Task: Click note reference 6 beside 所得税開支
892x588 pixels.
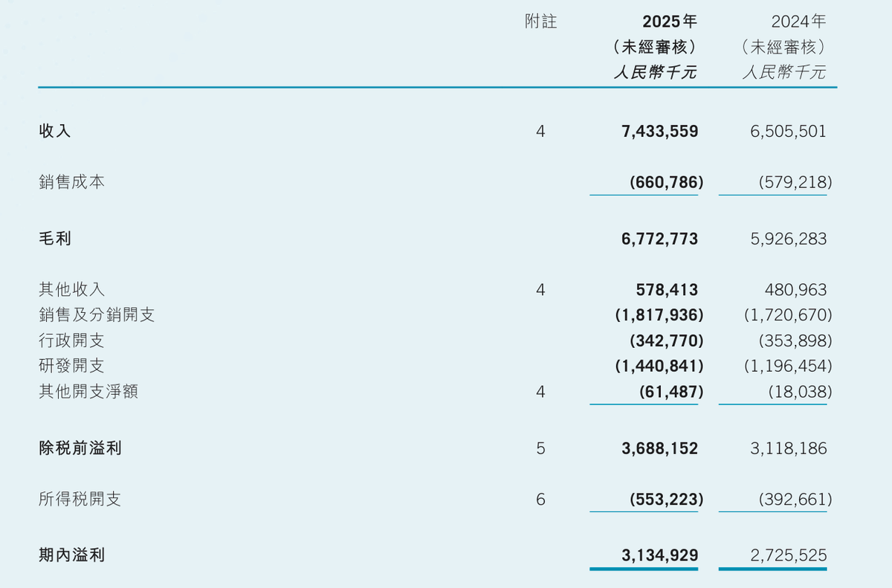Action: (540, 499)
